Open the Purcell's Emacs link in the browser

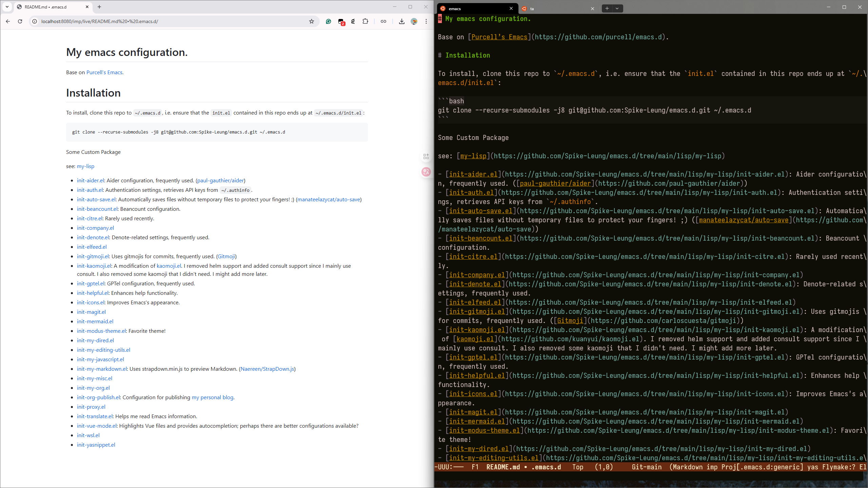click(x=104, y=73)
